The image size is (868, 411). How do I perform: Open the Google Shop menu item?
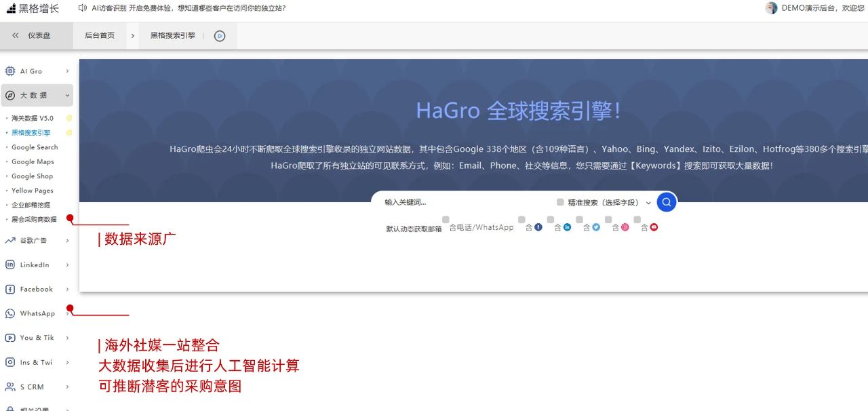(32, 176)
